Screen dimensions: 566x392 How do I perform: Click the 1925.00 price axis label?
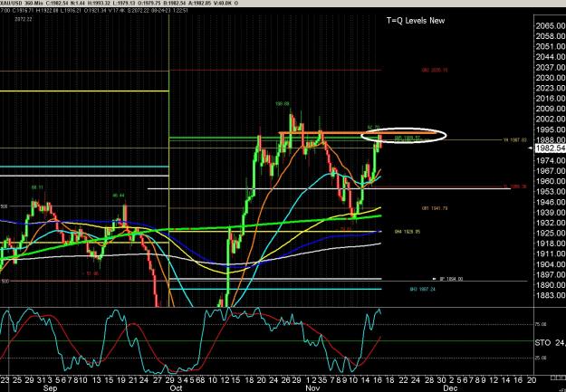click(551, 234)
